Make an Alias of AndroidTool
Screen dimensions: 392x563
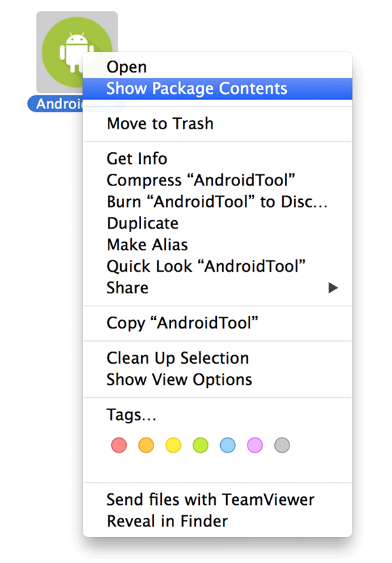tap(146, 244)
